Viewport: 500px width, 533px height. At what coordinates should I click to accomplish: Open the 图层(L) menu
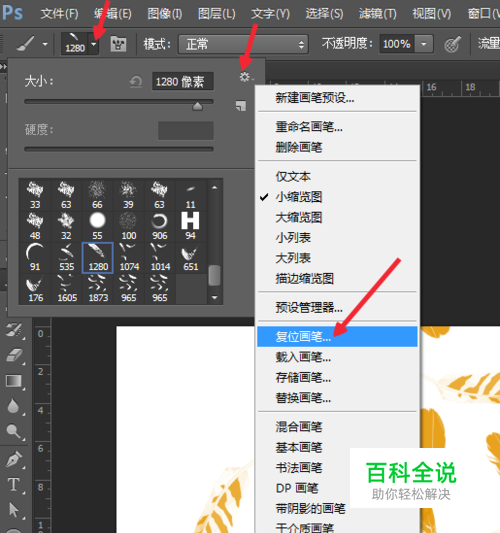(217, 14)
